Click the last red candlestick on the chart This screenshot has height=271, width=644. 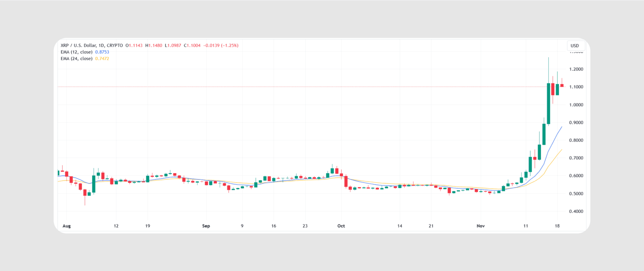pyautogui.click(x=562, y=85)
